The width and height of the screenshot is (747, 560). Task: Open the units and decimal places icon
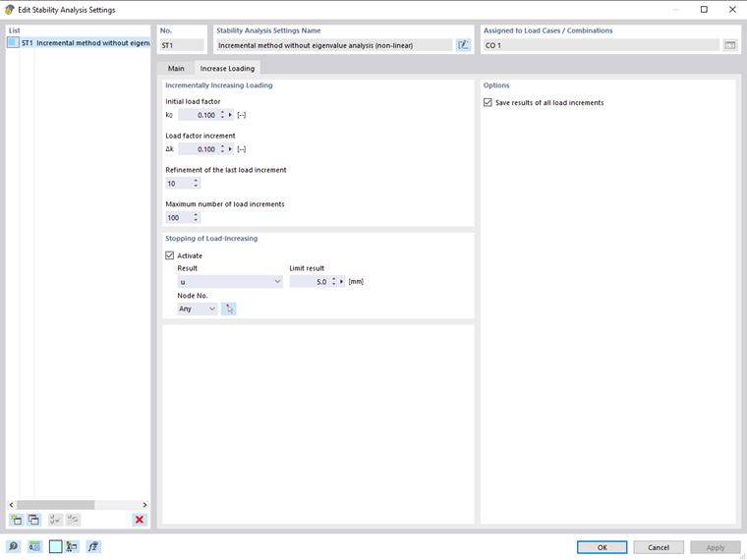click(x=34, y=546)
